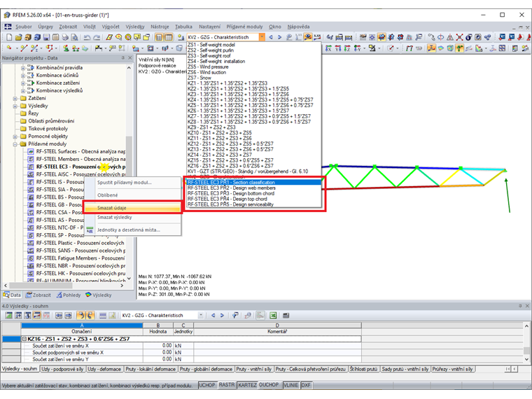Open the Přídavné moduly menu
Viewport: 532px width, 399px height.
(244, 27)
